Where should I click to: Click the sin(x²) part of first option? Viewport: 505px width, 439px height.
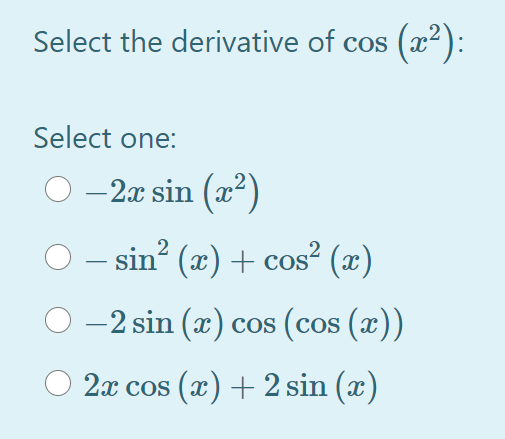coord(206,193)
